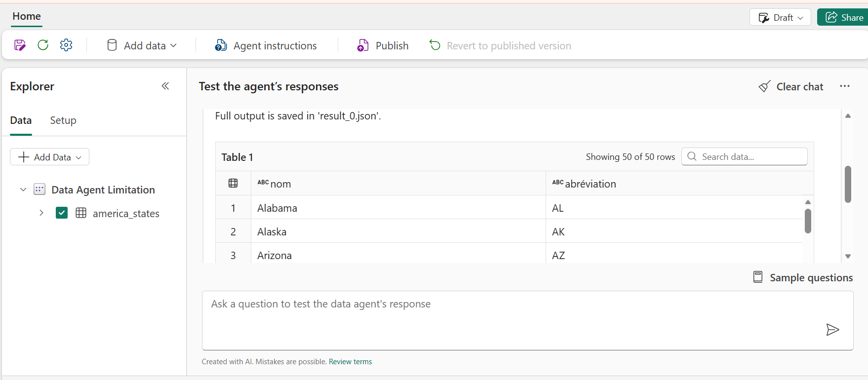This screenshot has height=380, width=868.
Task: Select the AK abbreviation cell
Action: coord(674,231)
